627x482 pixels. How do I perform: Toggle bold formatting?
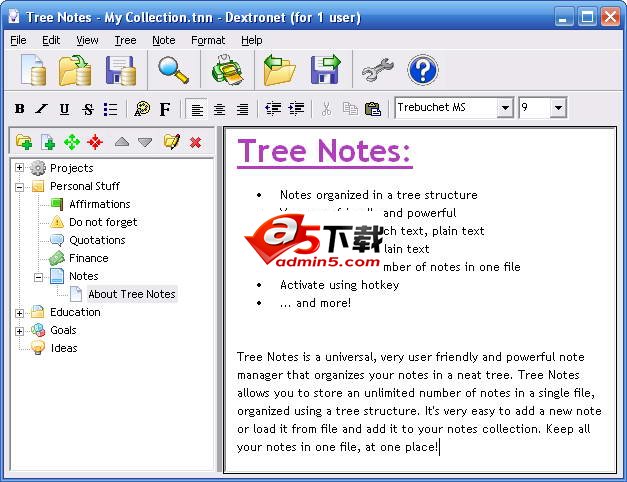[x=19, y=108]
